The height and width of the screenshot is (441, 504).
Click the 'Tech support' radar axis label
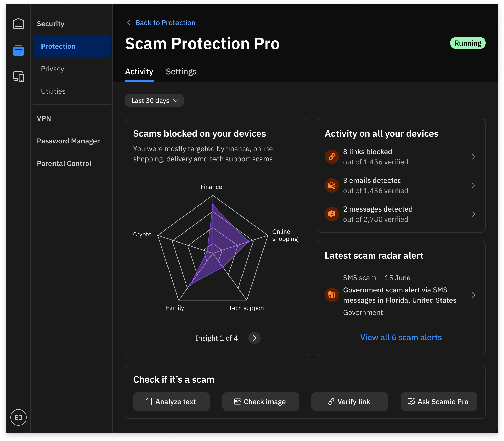coord(247,308)
